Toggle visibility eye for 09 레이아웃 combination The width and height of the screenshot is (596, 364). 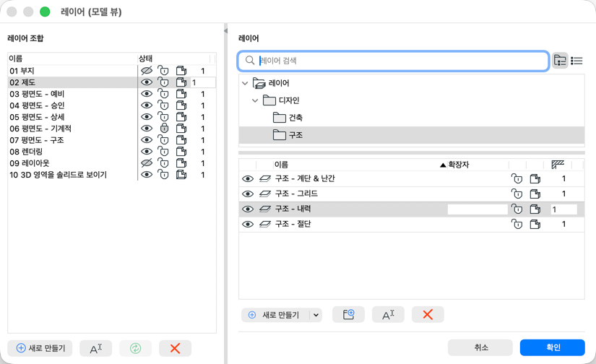pyautogui.click(x=147, y=163)
